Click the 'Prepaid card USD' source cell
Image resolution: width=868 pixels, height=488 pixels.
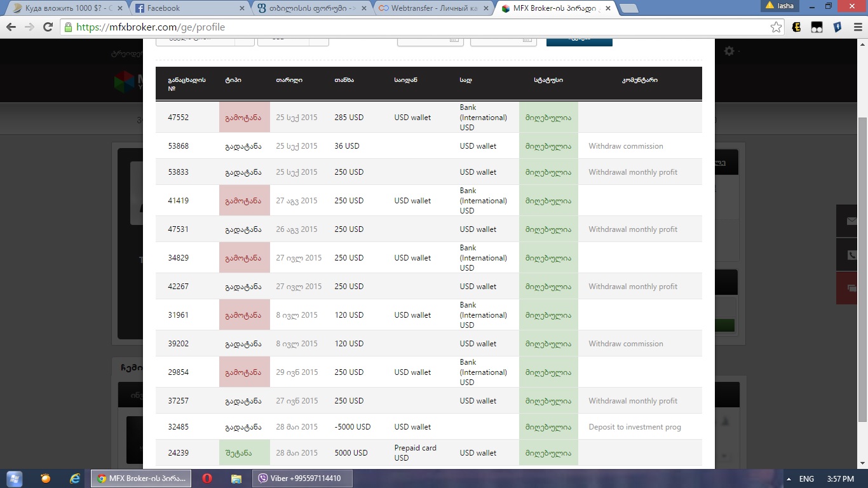(416, 453)
